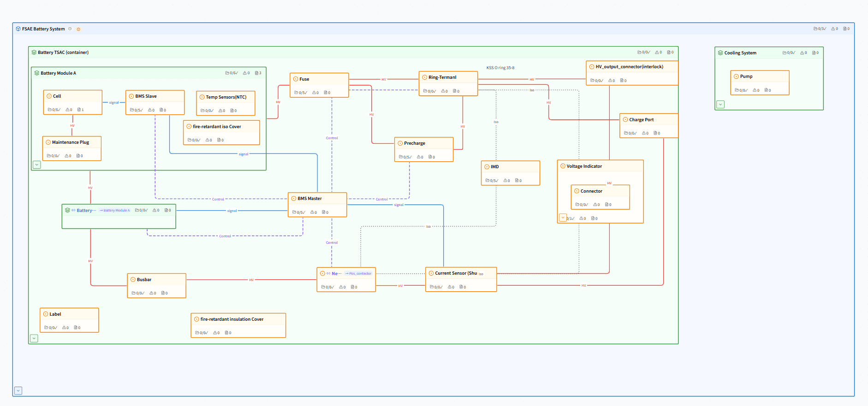The width and height of the screenshot is (868, 406).
Task: Click the clock icon beside FSAE Battery System
Action: click(x=70, y=29)
